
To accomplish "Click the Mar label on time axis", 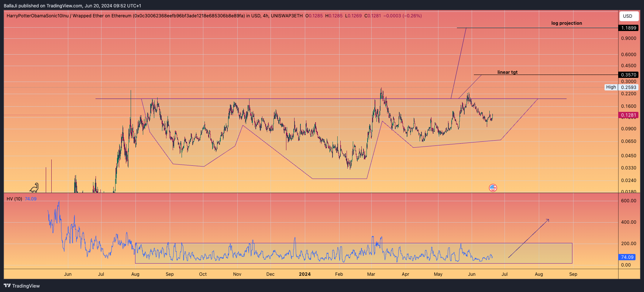I will [371, 274].
